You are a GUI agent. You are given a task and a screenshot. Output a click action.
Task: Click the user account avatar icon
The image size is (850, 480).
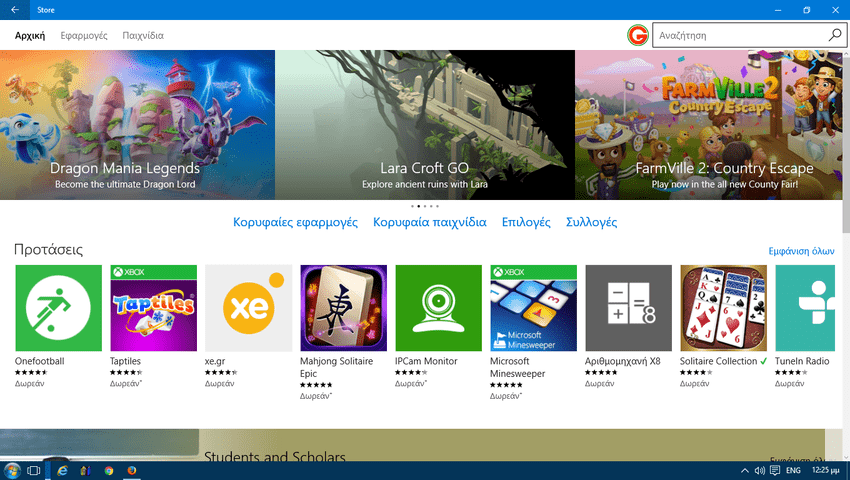click(638, 35)
